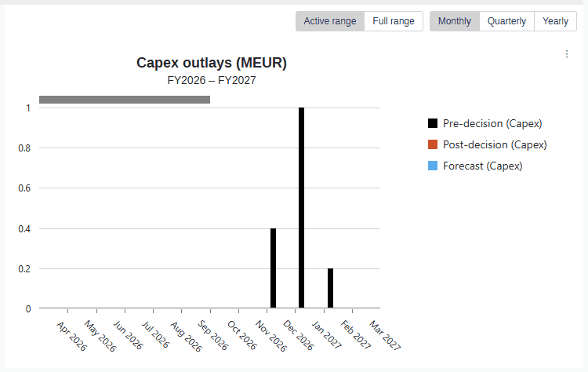Click the gray range bar above chart
This screenshot has width=588, height=372.
click(125, 100)
